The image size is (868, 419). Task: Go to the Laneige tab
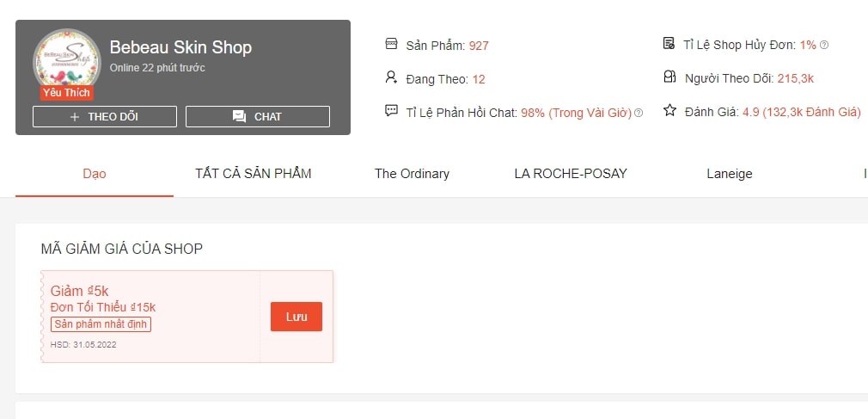pos(729,174)
